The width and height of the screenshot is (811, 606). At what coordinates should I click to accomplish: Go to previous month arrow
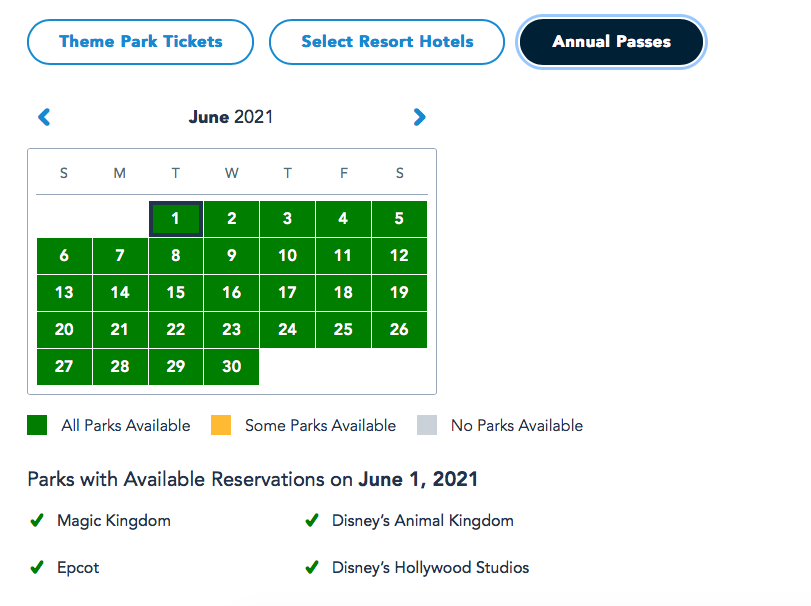click(44, 117)
